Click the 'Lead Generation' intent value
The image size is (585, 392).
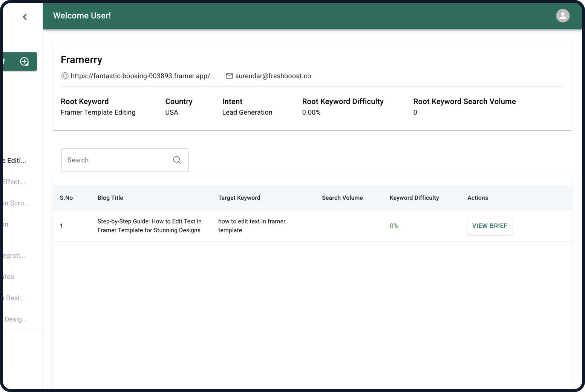click(x=247, y=112)
